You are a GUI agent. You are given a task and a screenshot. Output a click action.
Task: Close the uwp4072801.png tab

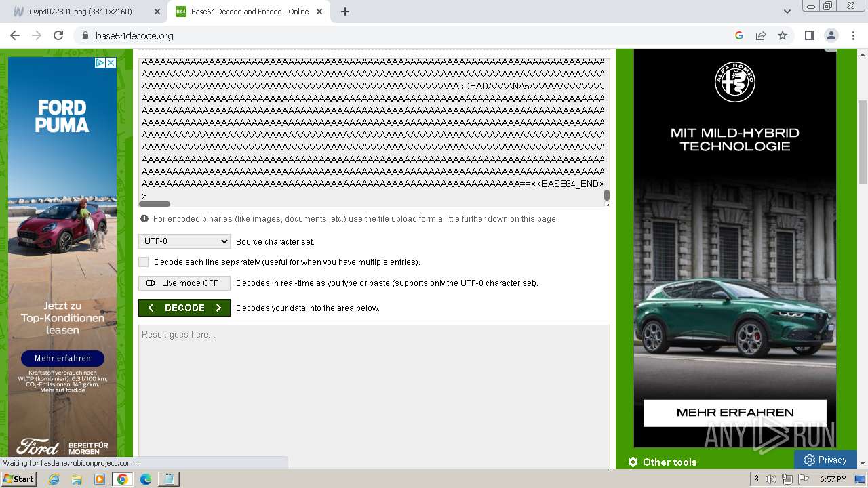pos(157,12)
